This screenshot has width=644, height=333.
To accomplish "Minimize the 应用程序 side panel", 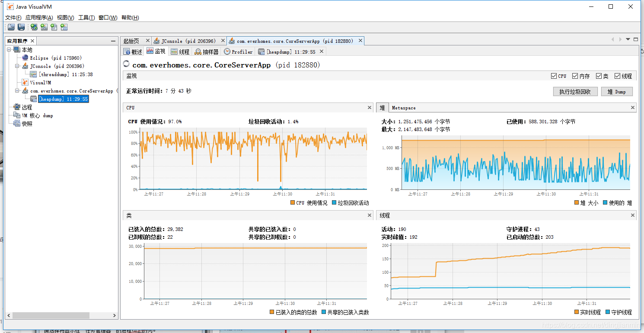I will click(113, 41).
